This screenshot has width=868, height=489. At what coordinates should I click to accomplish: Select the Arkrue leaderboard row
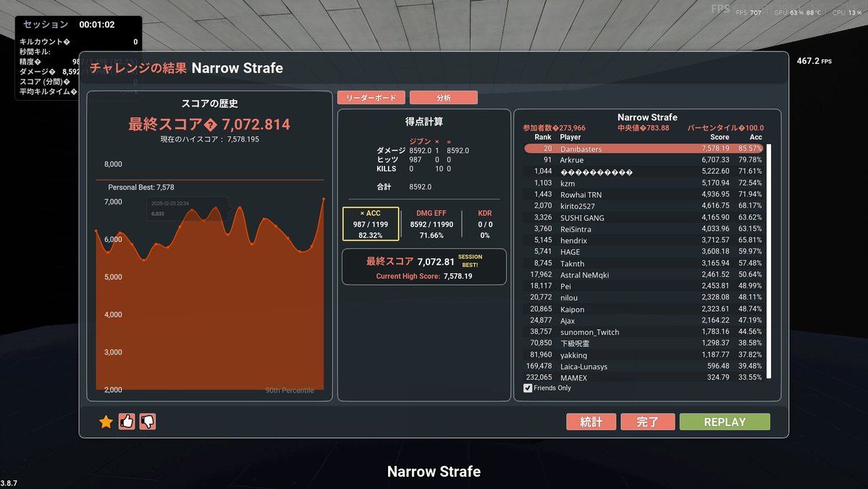[x=644, y=160]
